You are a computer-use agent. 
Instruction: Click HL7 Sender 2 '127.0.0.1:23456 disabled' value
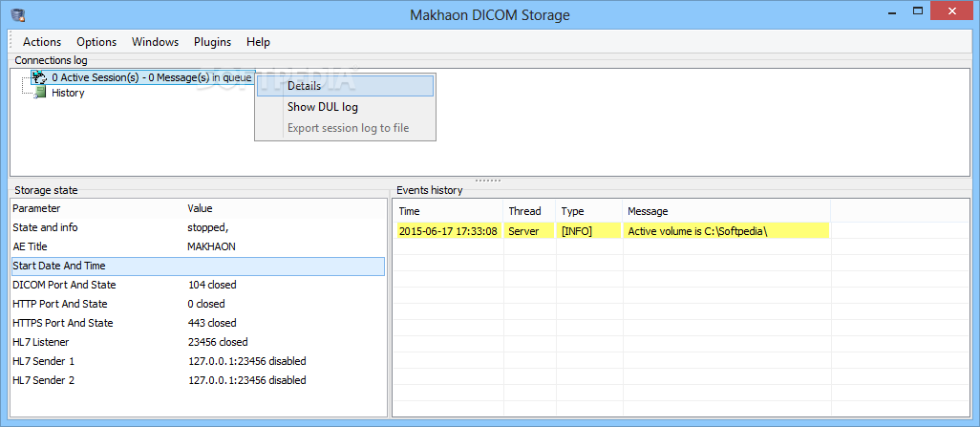point(246,380)
